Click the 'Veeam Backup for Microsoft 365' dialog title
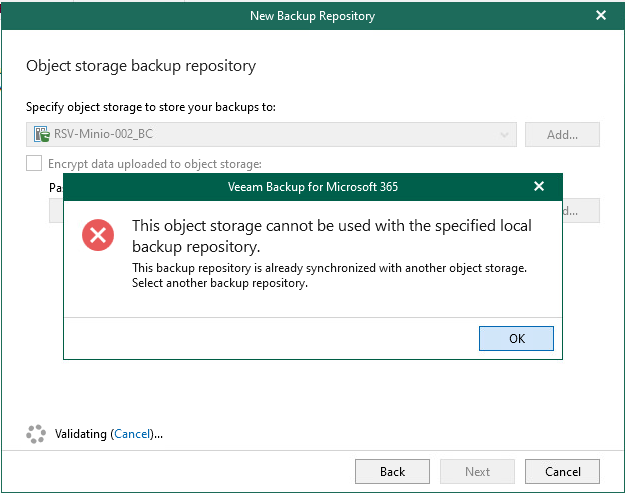This screenshot has width=625, height=493. 313,187
